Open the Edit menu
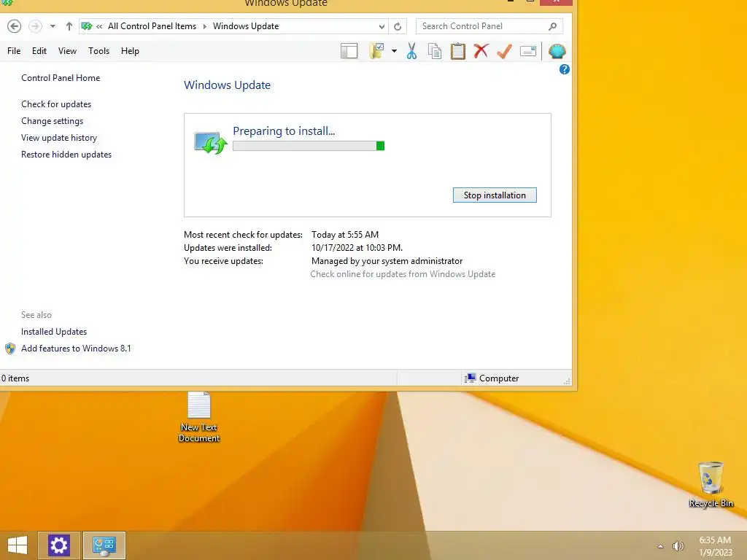 [39, 51]
